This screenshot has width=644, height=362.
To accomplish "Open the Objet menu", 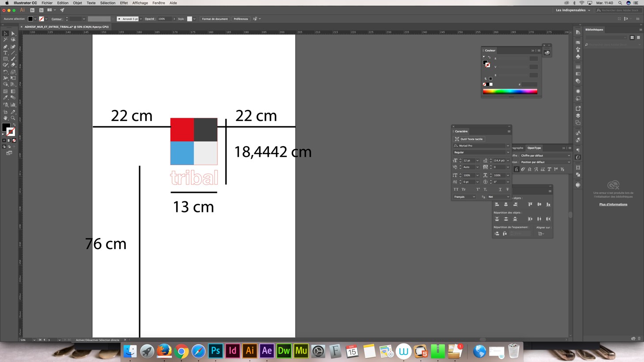I will (x=77, y=3).
